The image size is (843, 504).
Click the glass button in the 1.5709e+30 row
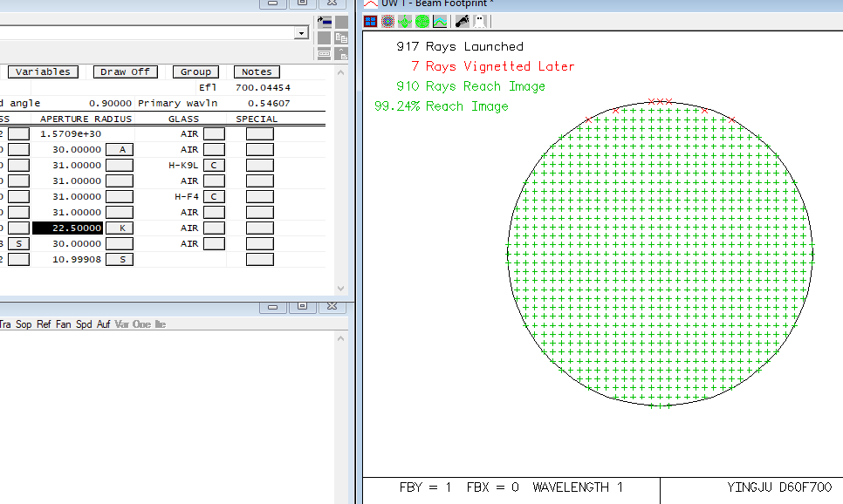214,133
